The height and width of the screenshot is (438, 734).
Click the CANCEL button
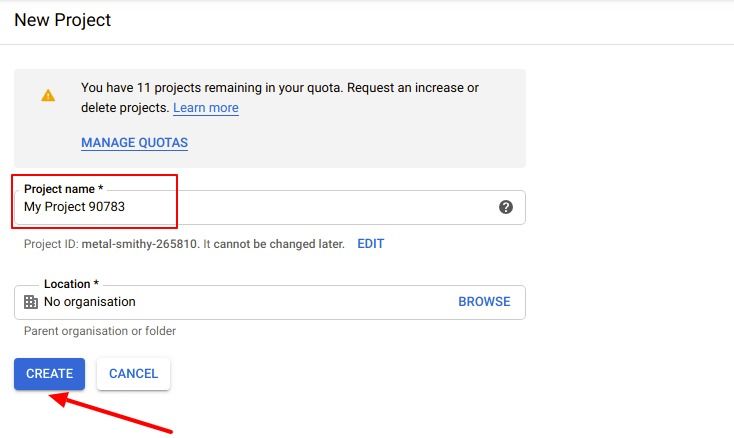pos(133,374)
